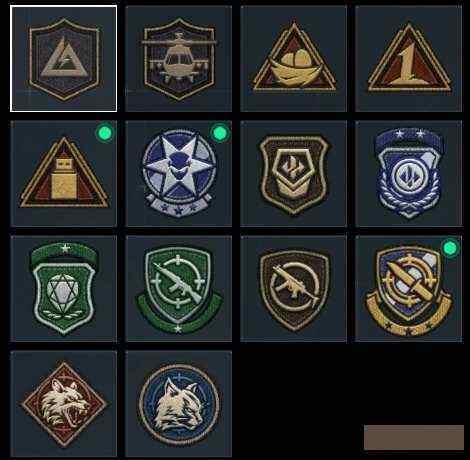The width and height of the screenshot is (470, 460).
Task: Choose the helicopter shield emblem
Action: click(179, 59)
